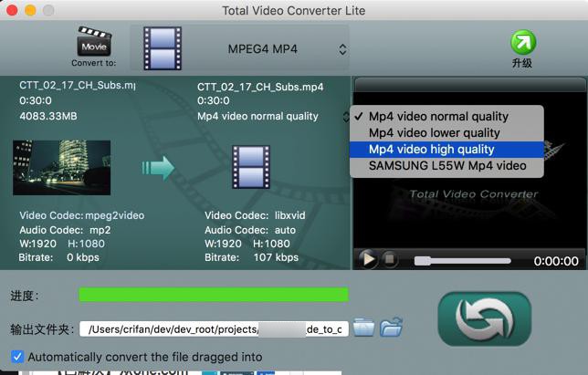Viewport: 588px width, 375px height.
Task: Click the output film strip icon
Action: [x=251, y=167]
